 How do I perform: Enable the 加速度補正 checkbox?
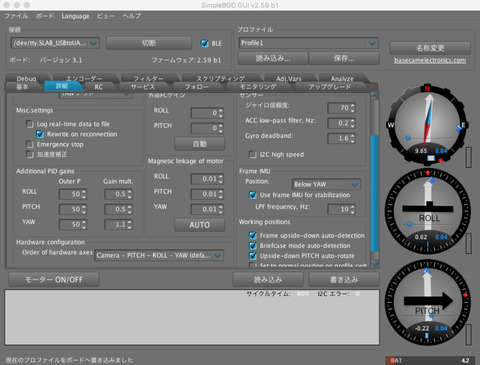30,154
